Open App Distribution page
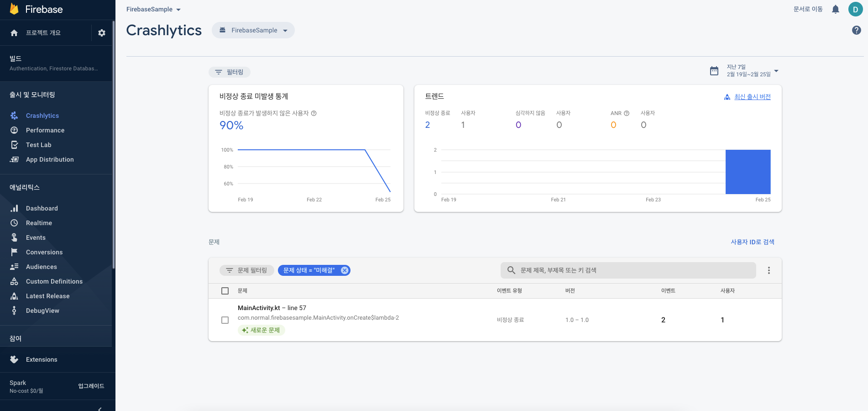Image resolution: width=868 pixels, height=411 pixels. coord(50,159)
